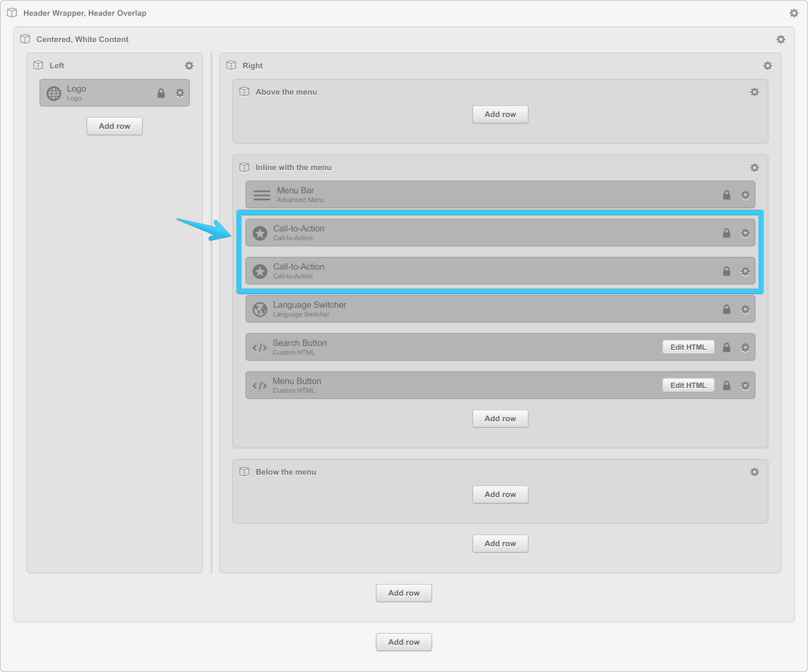
Task: Click the Above the menu gear icon
Action: pyautogui.click(x=754, y=92)
